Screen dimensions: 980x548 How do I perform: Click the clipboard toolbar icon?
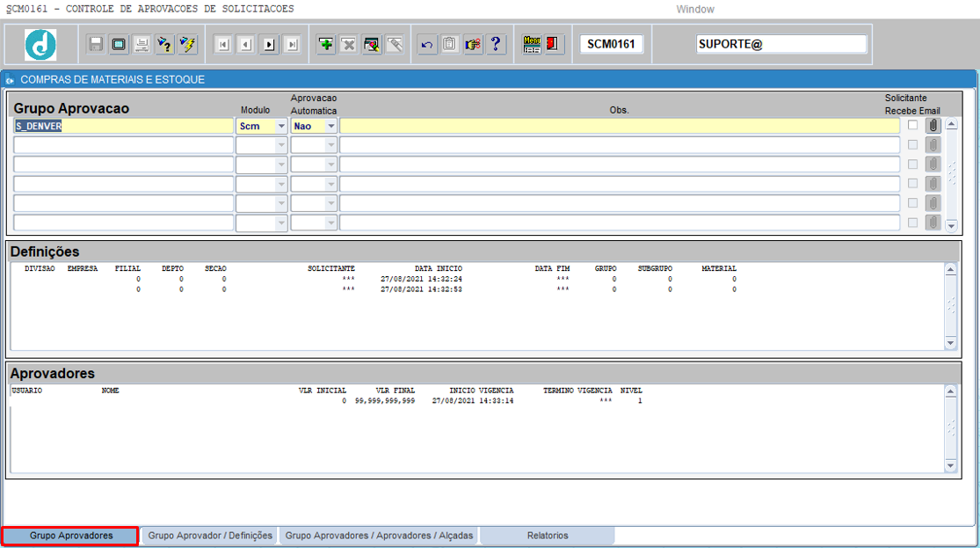(x=450, y=44)
